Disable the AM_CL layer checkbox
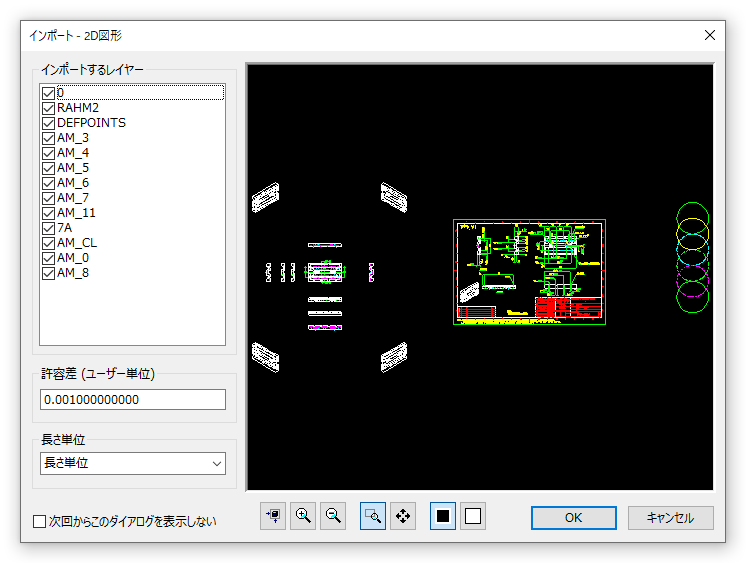Viewport: 746px width, 563px height. [48, 243]
